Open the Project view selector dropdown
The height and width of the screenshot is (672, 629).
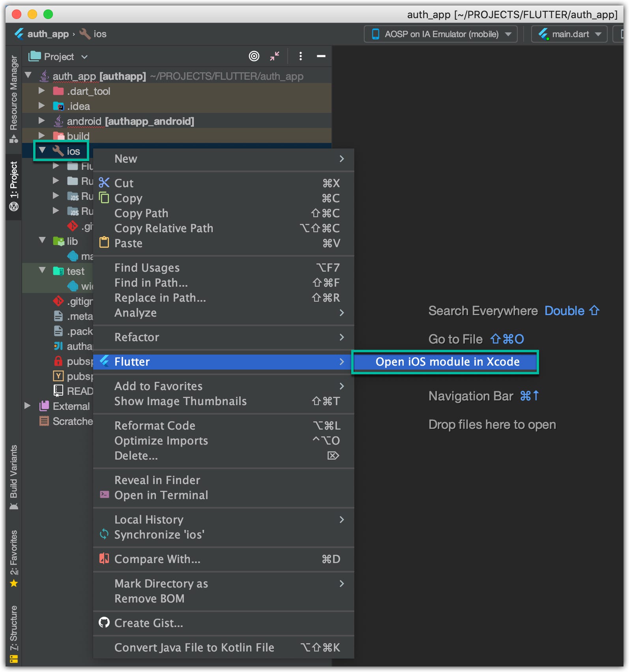[x=58, y=56]
